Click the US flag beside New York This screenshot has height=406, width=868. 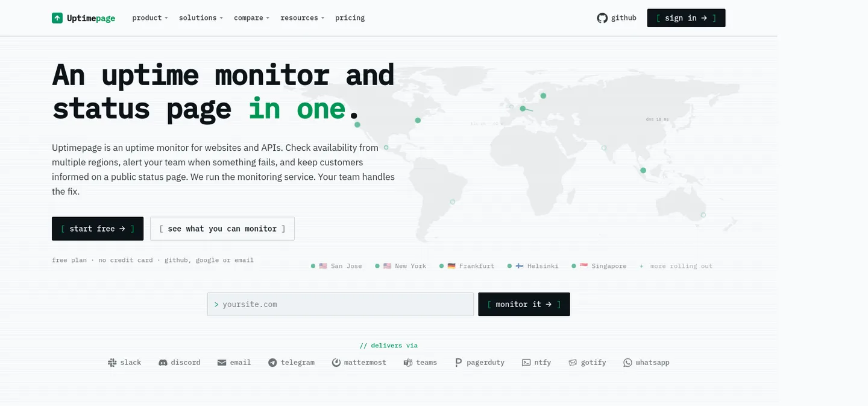pos(387,266)
